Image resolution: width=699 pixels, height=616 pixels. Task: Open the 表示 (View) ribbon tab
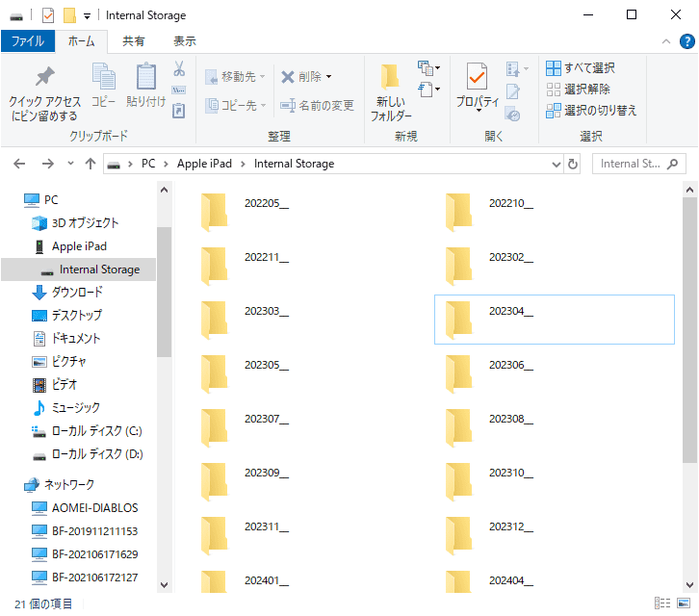tap(184, 41)
